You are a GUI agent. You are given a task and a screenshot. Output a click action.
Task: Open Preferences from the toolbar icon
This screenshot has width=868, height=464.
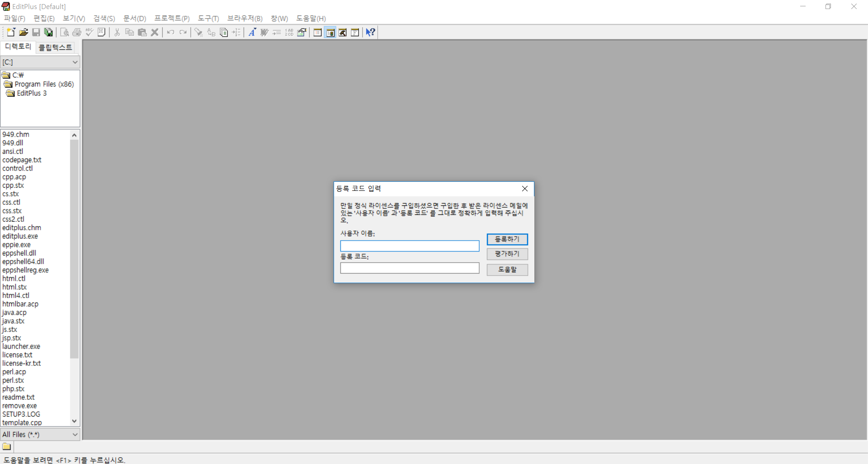pyautogui.click(x=302, y=32)
